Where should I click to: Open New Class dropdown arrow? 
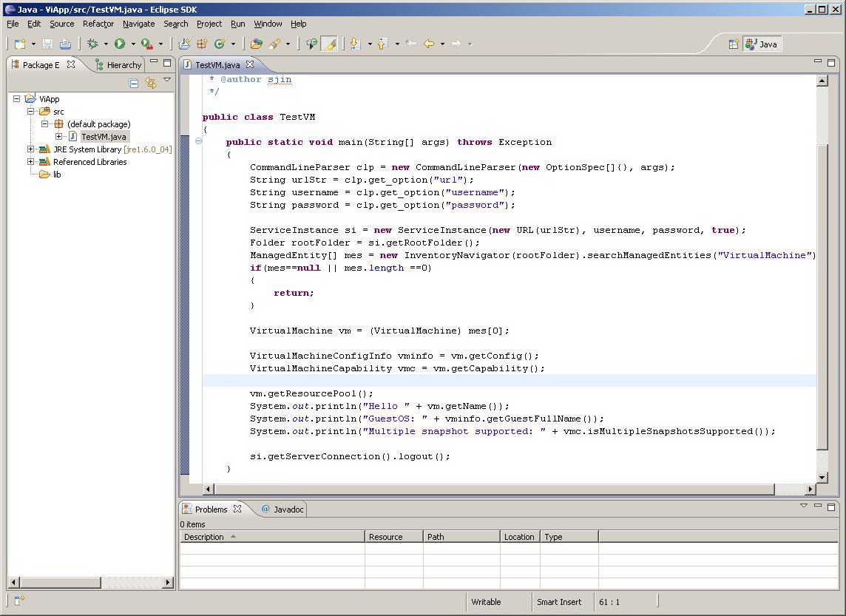point(233,44)
